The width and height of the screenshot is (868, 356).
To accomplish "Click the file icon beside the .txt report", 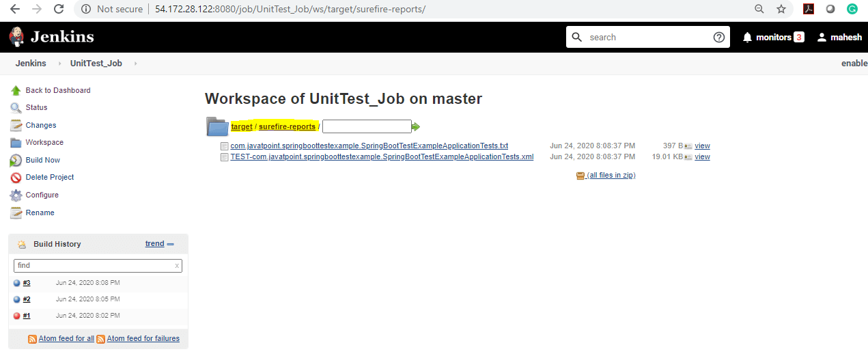I will point(224,146).
